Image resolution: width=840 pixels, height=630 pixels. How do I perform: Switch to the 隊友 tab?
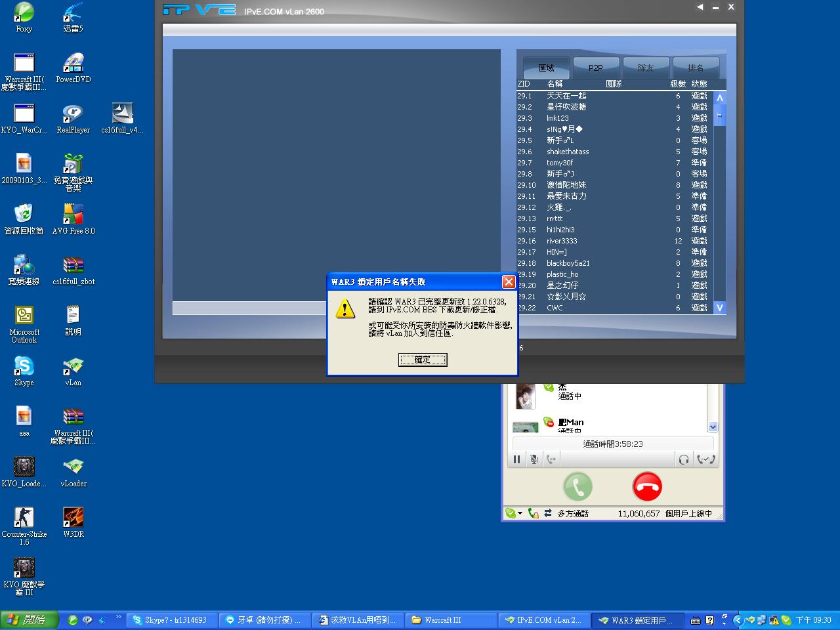click(x=646, y=68)
